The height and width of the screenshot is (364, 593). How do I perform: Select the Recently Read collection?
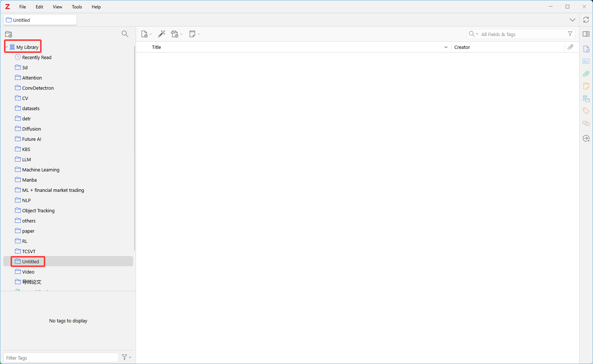[68, 57]
